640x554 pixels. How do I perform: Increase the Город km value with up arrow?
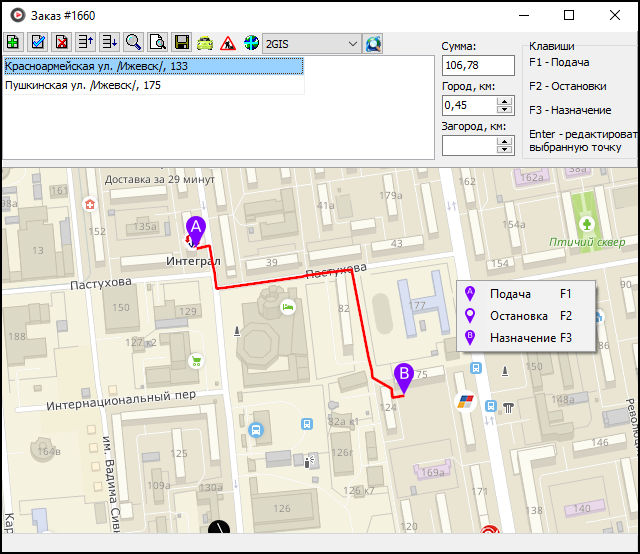505,100
